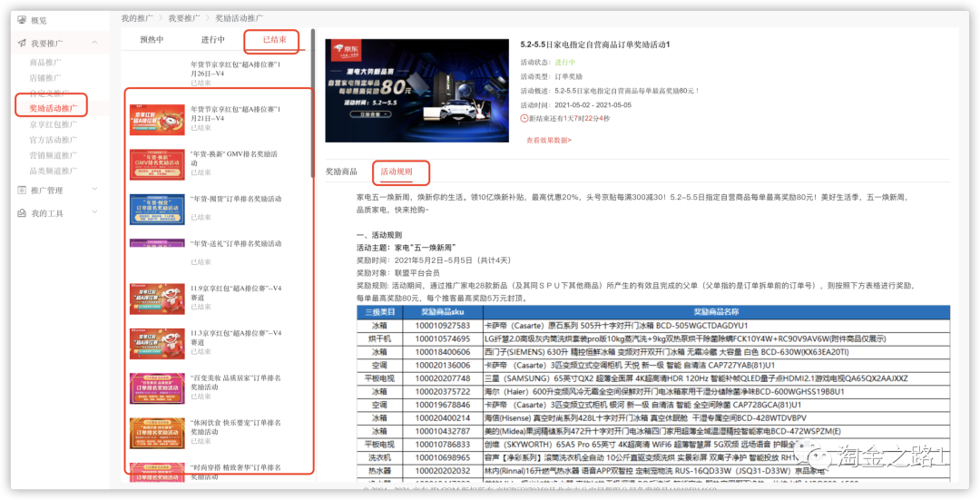This screenshot has height=500, width=980.
Task: Click sku cell 100020207748
Action: pyautogui.click(x=443, y=378)
